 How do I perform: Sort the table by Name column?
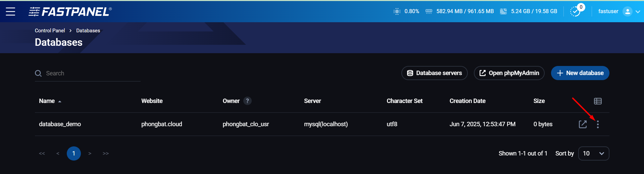(x=47, y=101)
